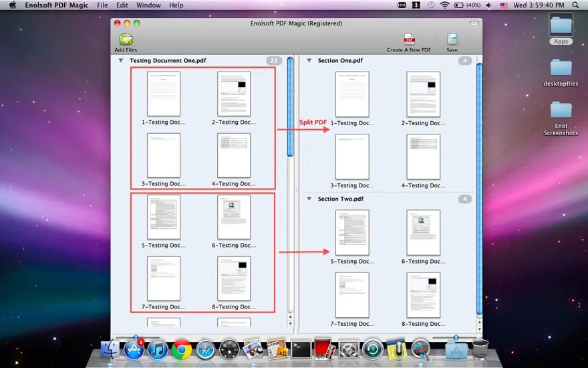Adjust the right panel thumbnail zoom slider
Screen dimensions: 588x368
point(456,338)
